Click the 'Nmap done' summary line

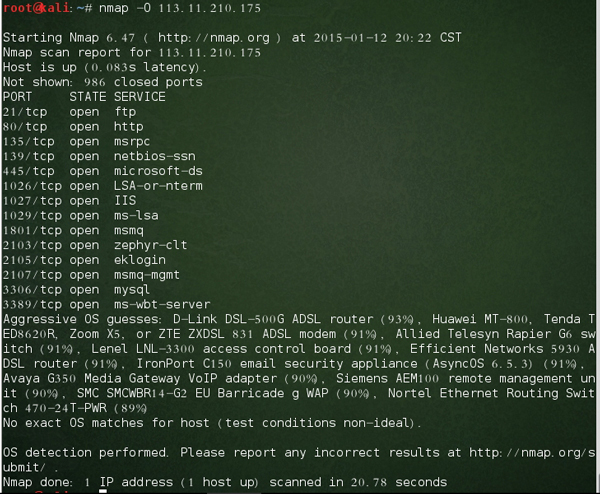(225, 482)
